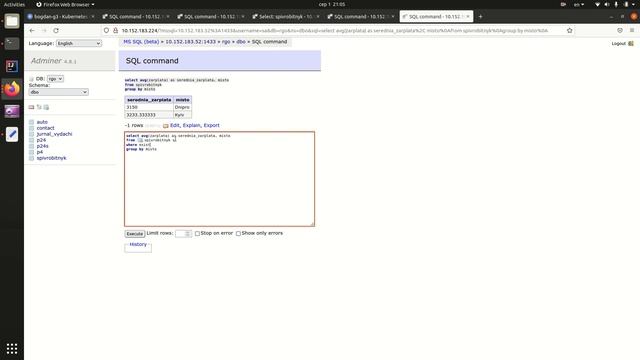
Task: Show Applications grid in the dock
Action: (12, 349)
